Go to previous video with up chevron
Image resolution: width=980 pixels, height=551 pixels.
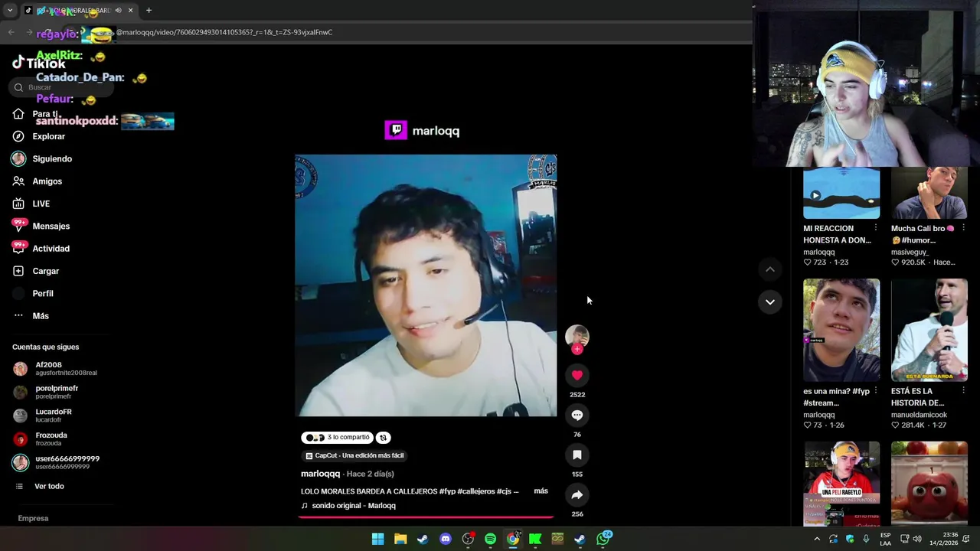point(770,269)
